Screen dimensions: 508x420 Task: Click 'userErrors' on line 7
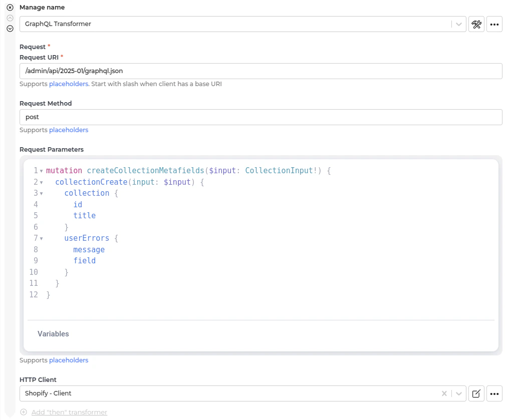87,238
